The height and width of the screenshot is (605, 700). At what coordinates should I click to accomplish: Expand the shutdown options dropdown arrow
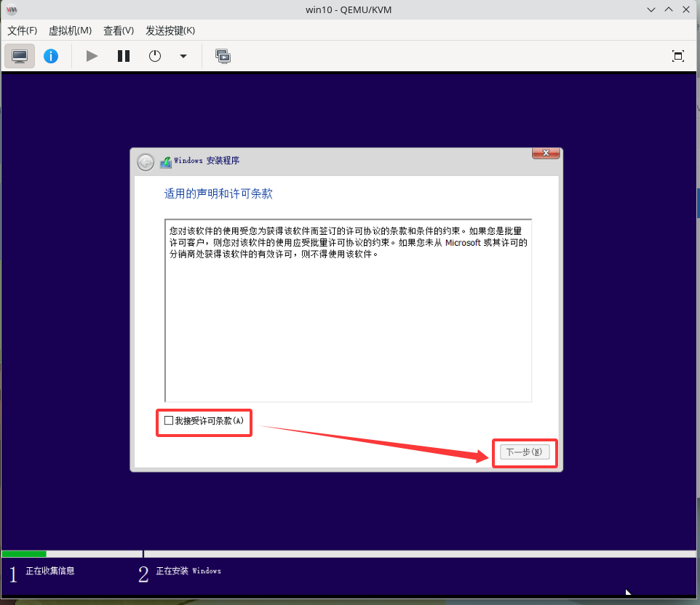click(183, 56)
